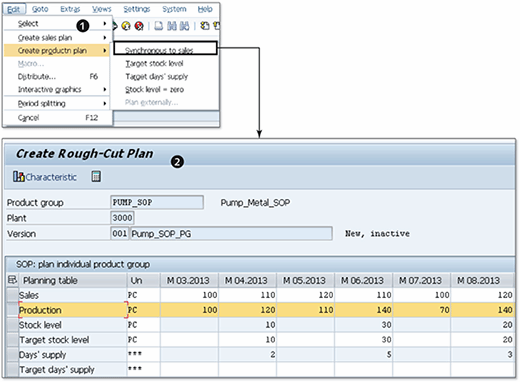
Task: Click Days' supply cell 2 under M 04.2013
Action: 247,355
